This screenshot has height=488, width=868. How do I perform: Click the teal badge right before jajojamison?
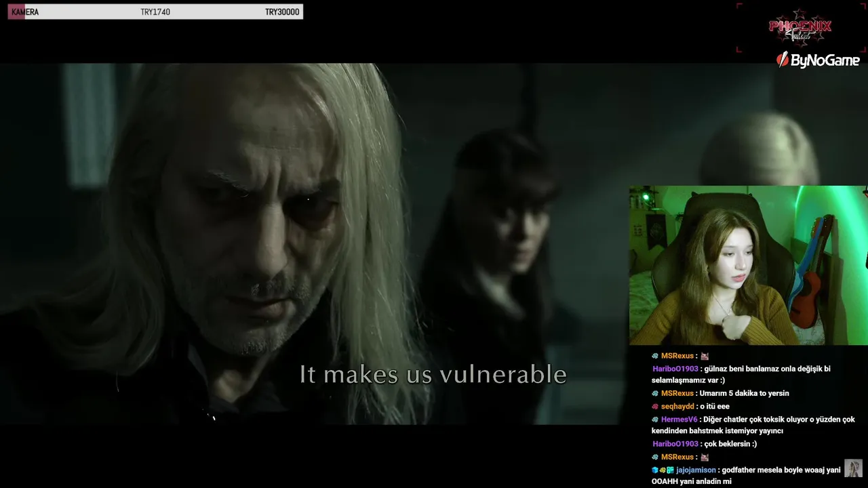coord(670,470)
